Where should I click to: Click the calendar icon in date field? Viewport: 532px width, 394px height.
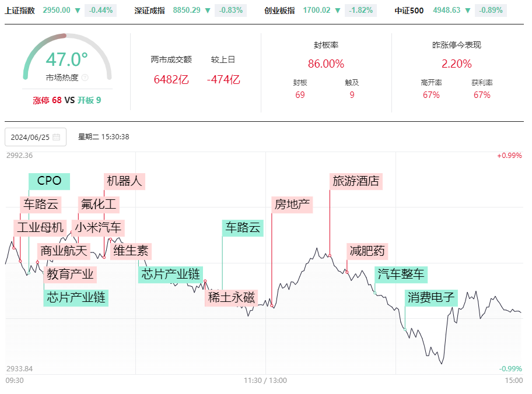57,137
